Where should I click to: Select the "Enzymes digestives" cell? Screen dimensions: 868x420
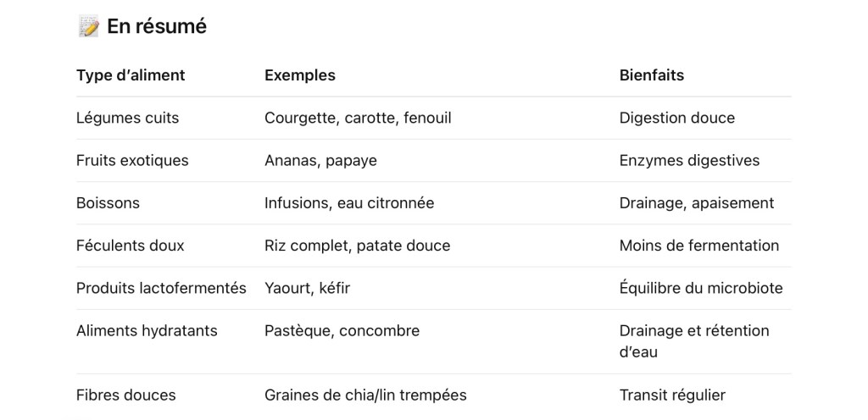(689, 160)
